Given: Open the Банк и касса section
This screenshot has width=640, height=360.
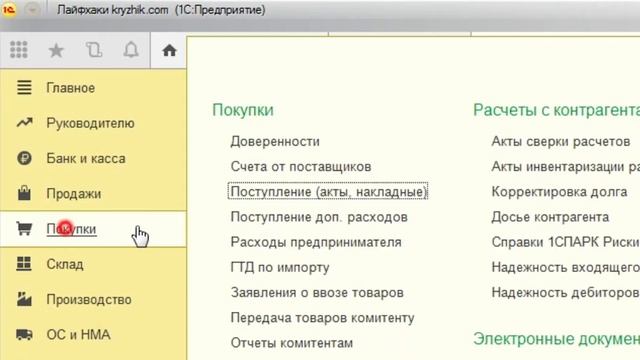Looking at the screenshot, I should click(86, 158).
